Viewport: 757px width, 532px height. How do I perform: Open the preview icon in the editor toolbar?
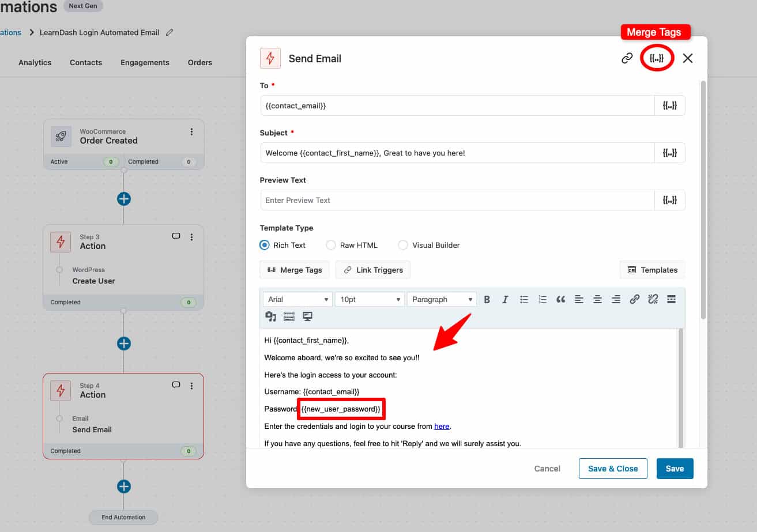click(x=307, y=316)
